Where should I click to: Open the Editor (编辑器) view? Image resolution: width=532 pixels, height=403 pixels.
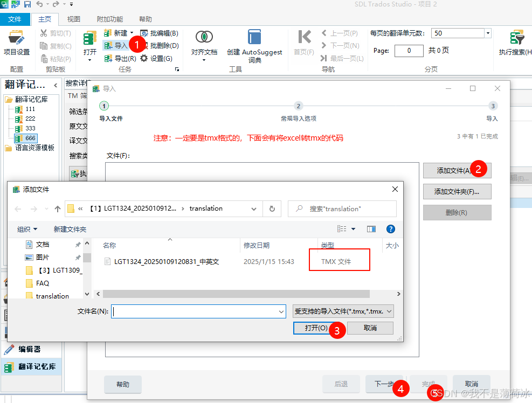pyautogui.click(x=32, y=349)
